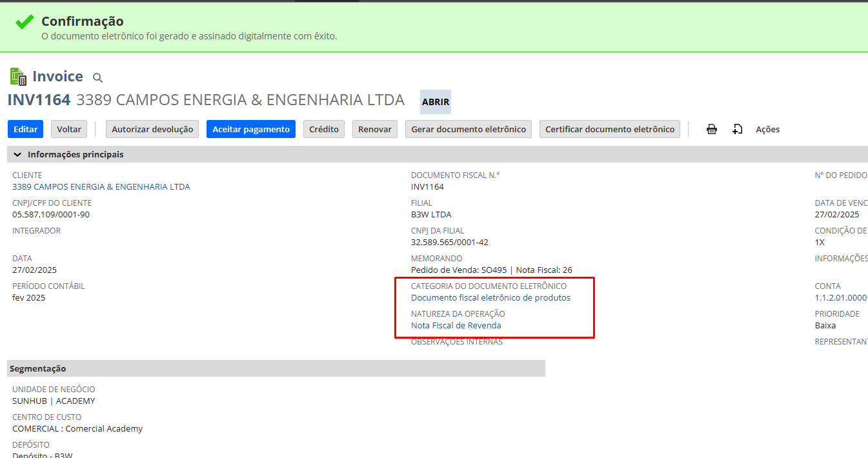This screenshot has width=868, height=458.
Task: Open the Conta account number link
Action: (x=840, y=298)
